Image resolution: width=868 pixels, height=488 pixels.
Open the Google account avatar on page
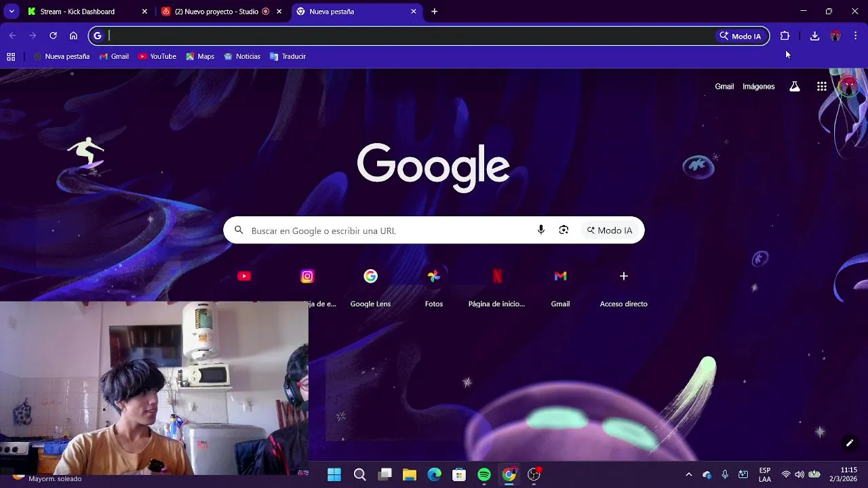(x=848, y=87)
